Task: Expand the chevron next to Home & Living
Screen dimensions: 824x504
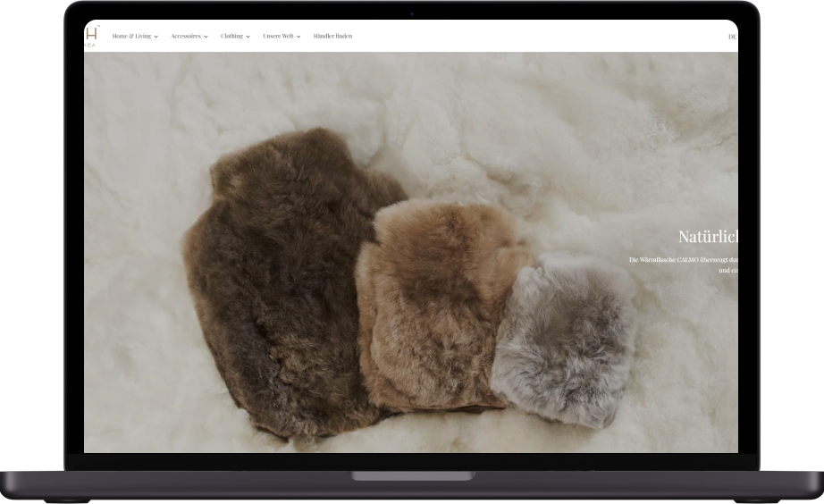Action: click(x=156, y=37)
